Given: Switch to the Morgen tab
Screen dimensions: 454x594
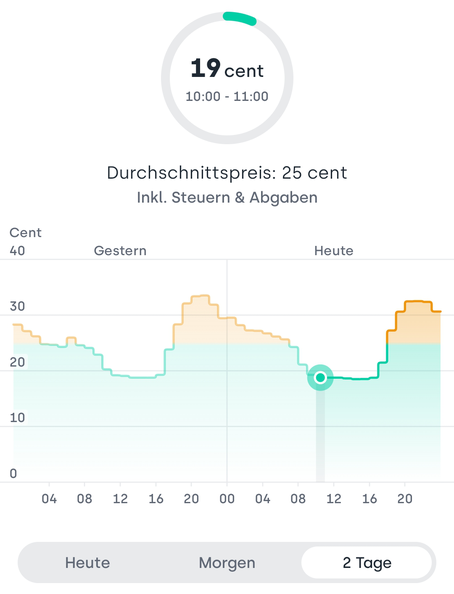Looking at the screenshot, I should 227,563.
